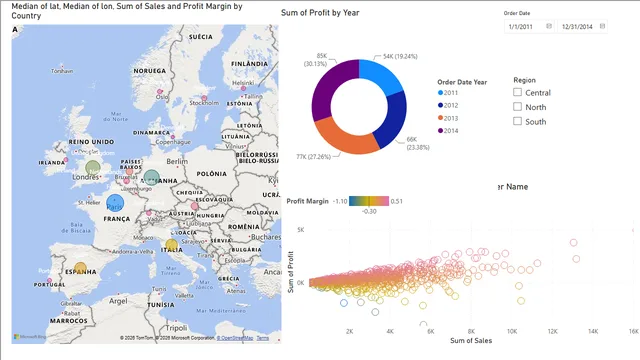Click the teal bubble over Germany
This screenshot has width=640, height=360.
pyautogui.click(x=151, y=178)
